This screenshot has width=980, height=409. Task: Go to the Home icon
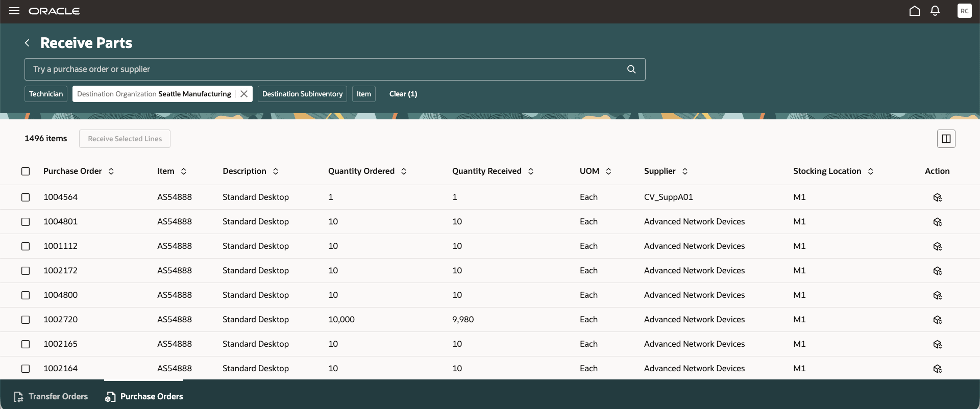click(915, 11)
